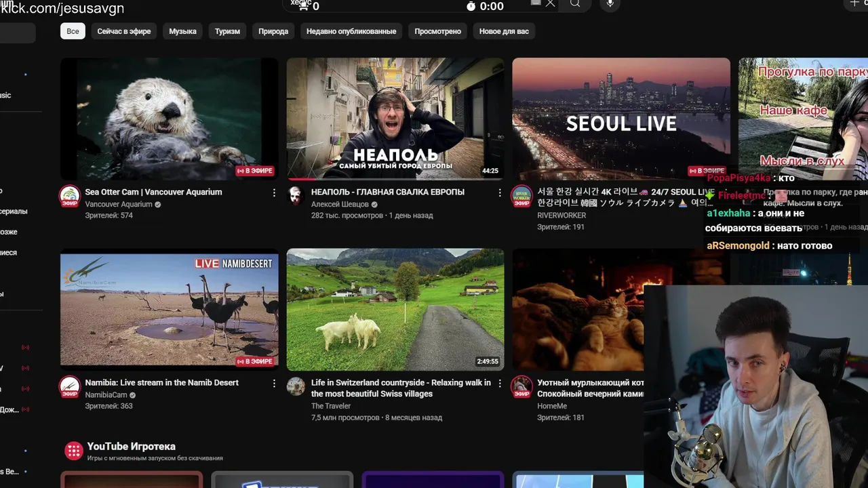Click HomeMe channel avatar
This screenshot has width=868, height=488.
pos(521,386)
